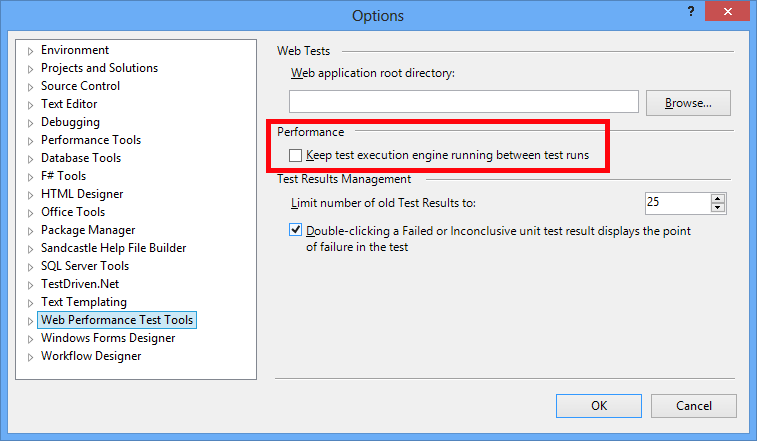
Task: Decrease old Test Results limit
Action: pos(718,208)
